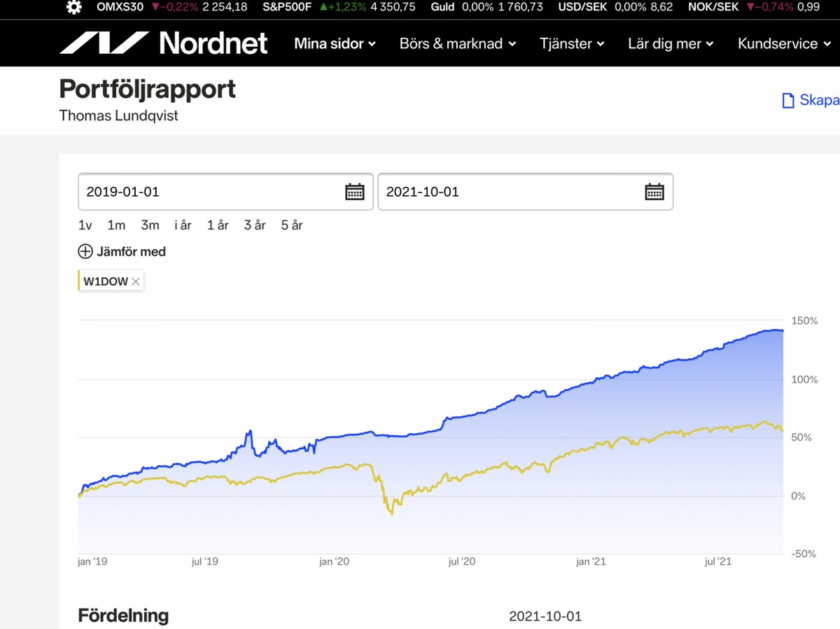
Task: Click the NOK/SEK ticker quote
Action: (754, 7)
